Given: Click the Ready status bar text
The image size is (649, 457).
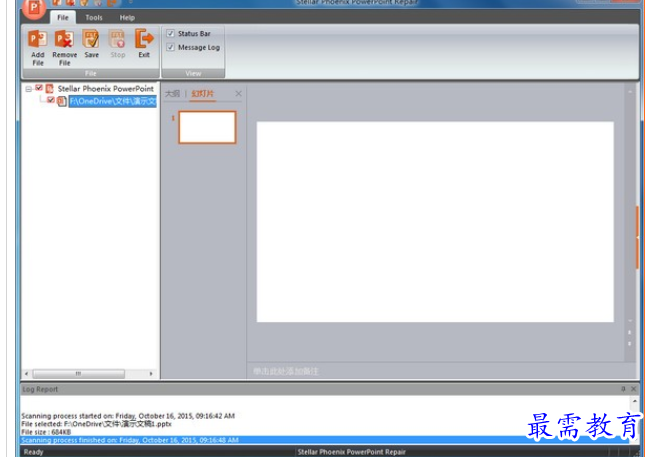Looking at the screenshot, I should (34, 452).
